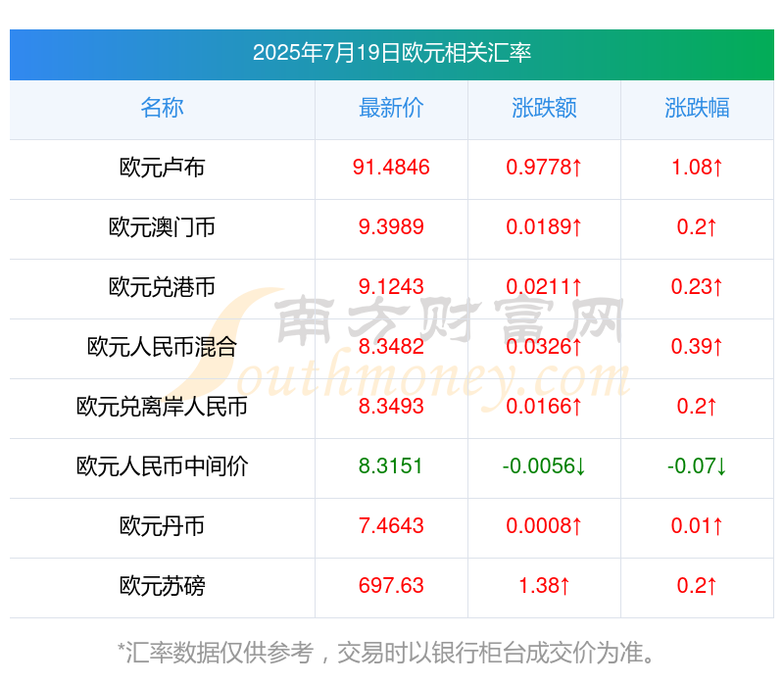This screenshot has height=684, width=784.
Task: Click the change value 0.0166↑
Action: (544, 407)
